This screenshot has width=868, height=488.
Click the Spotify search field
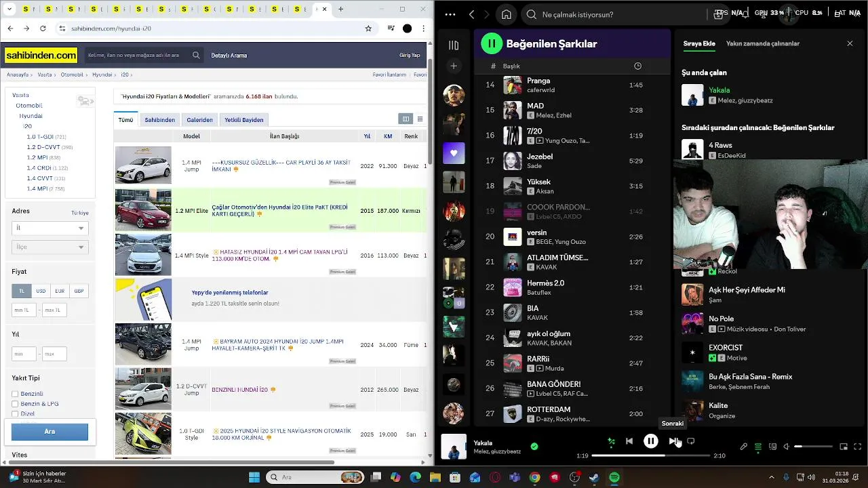pos(617,14)
